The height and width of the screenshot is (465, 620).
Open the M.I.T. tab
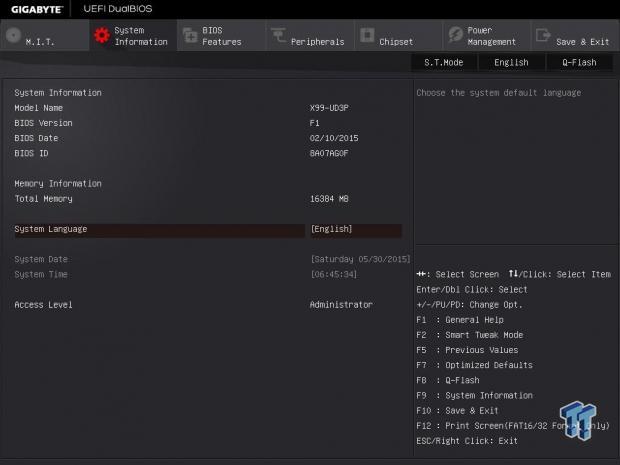point(41,42)
